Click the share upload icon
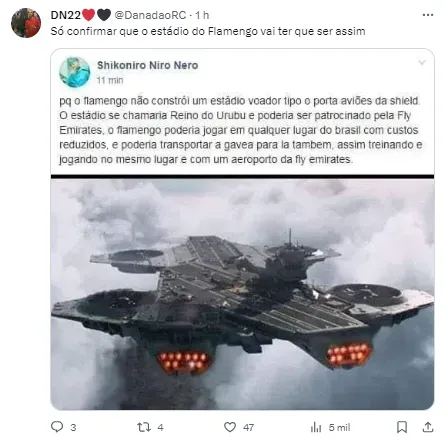 pos(428,427)
